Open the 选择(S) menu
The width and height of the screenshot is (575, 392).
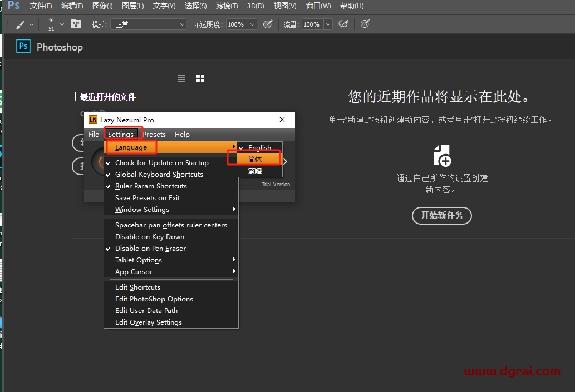click(196, 6)
